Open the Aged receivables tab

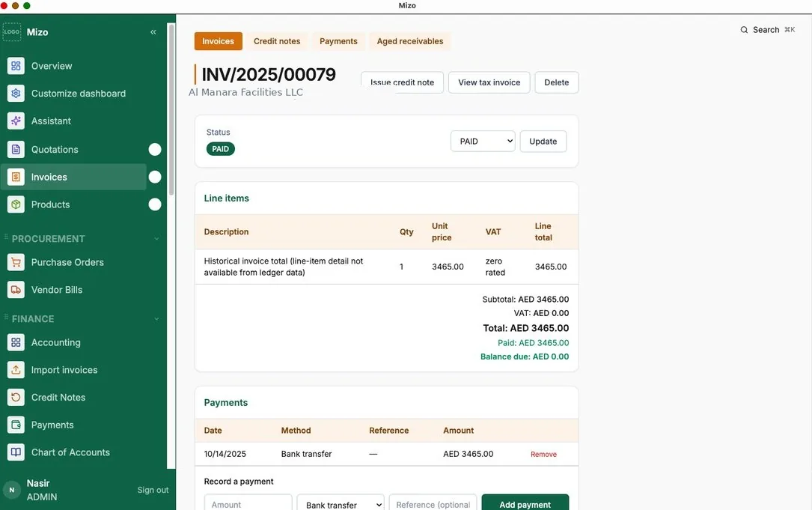(409, 41)
